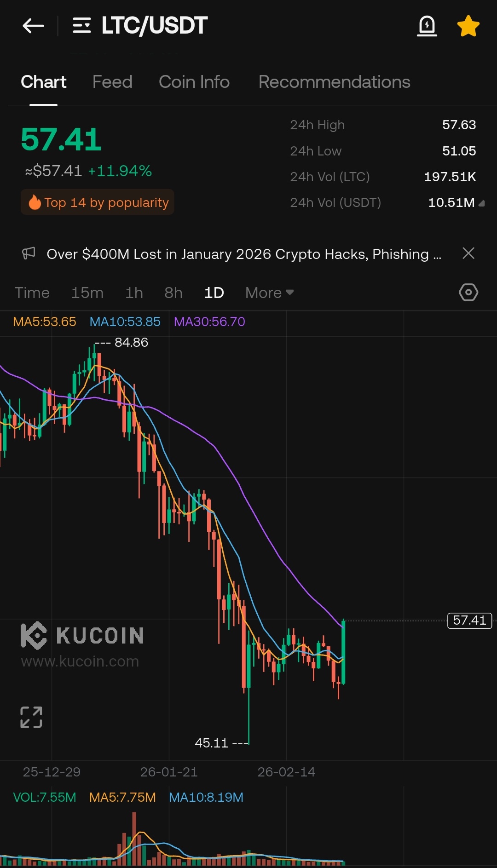Open the trading pair list menu icon
Viewport: 497px width, 868px height.
pyautogui.click(x=82, y=26)
